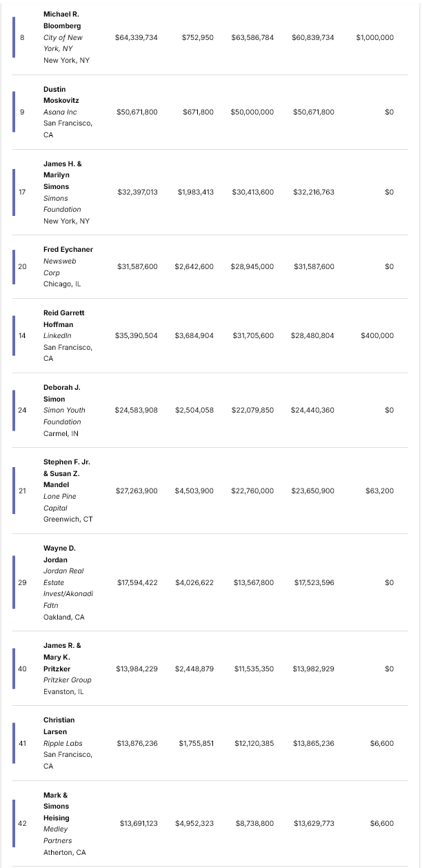The width and height of the screenshot is (422, 868).
Task: Select $752,950 in Bloomberg's row
Action: (198, 37)
